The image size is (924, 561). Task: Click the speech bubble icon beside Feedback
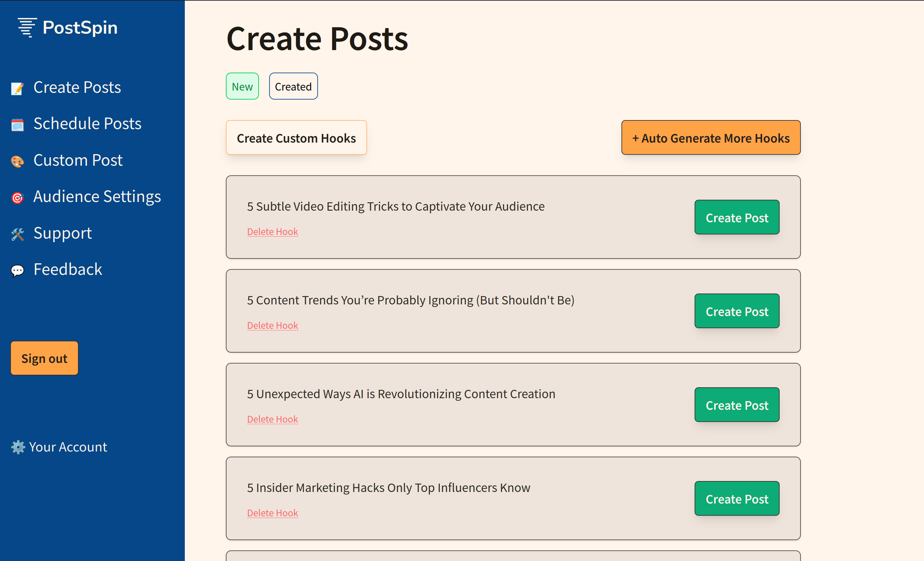pyautogui.click(x=17, y=270)
